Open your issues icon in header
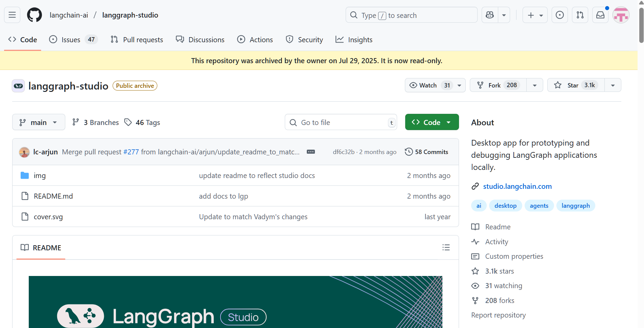Viewport: 644px width, 328px height. pyautogui.click(x=560, y=15)
